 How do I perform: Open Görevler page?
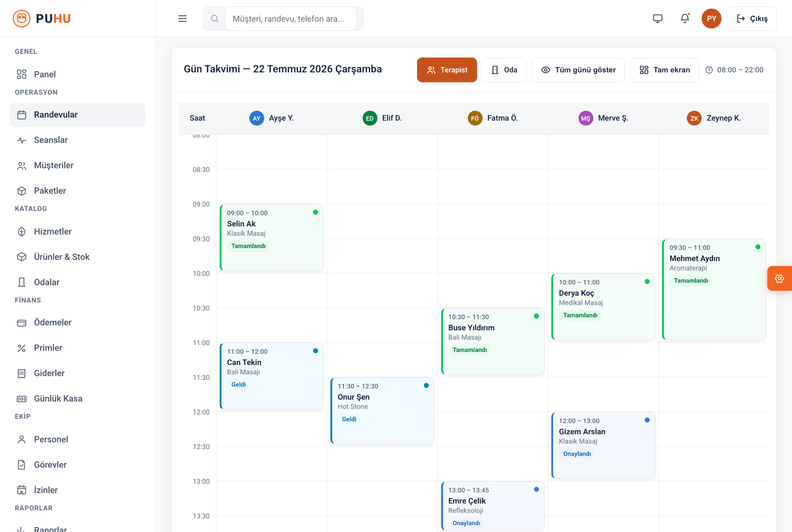78,465
